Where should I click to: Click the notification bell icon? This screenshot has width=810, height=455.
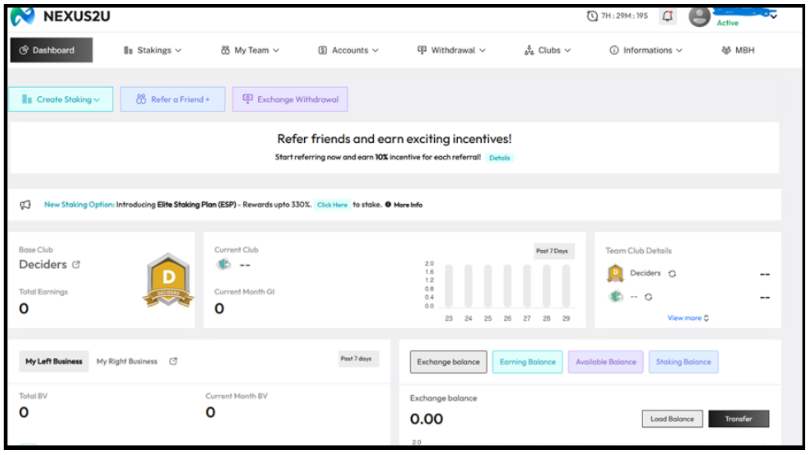668,16
